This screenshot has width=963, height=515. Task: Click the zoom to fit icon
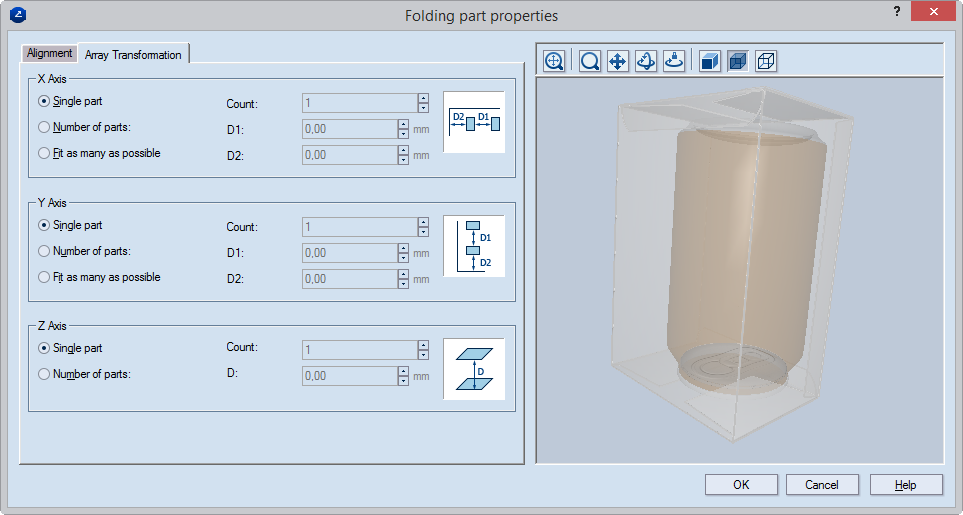(x=554, y=61)
